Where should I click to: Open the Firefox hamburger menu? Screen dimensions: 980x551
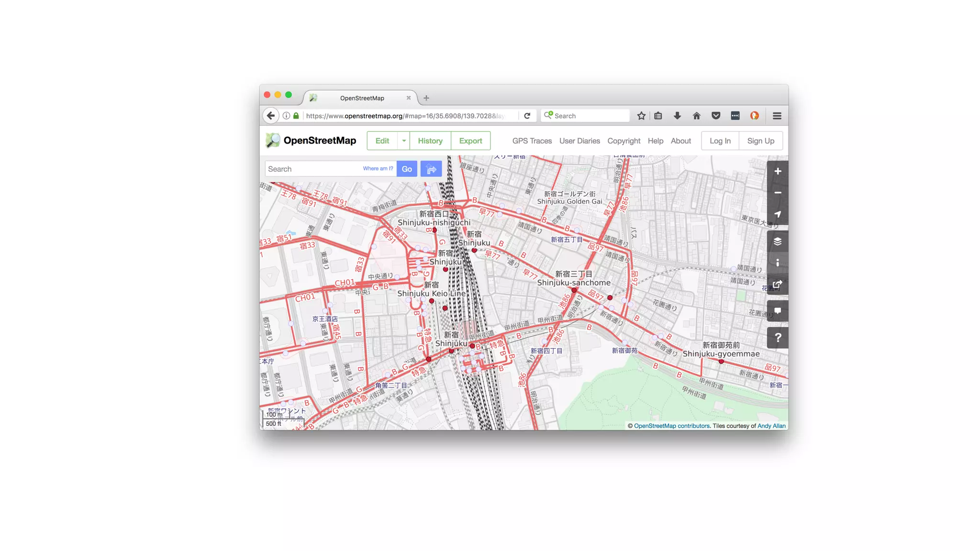coord(777,116)
